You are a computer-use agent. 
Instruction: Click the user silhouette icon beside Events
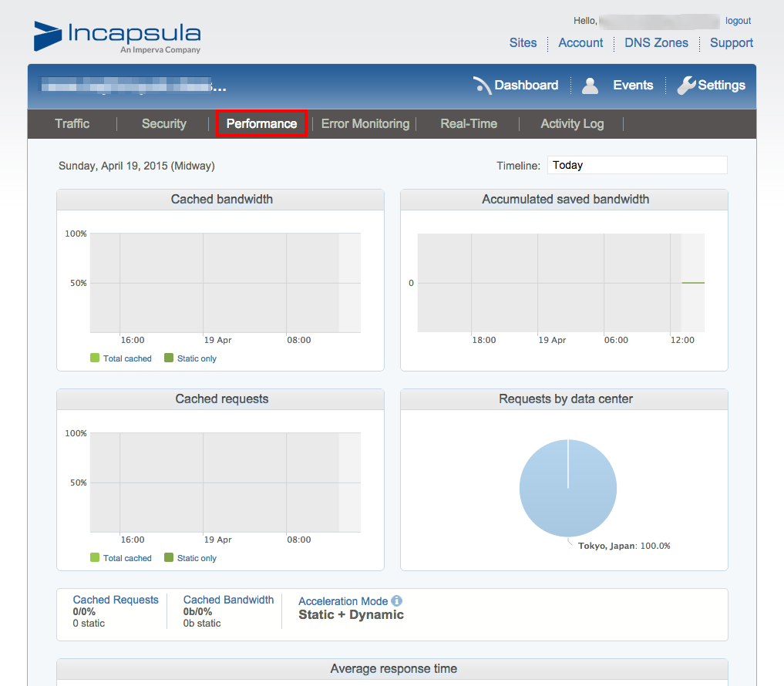pyautogui.click(x=590, y=86)
